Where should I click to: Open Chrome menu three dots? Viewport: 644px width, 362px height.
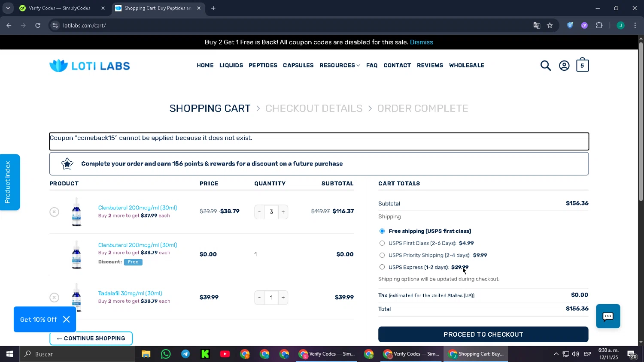click(x=635, y=26)
